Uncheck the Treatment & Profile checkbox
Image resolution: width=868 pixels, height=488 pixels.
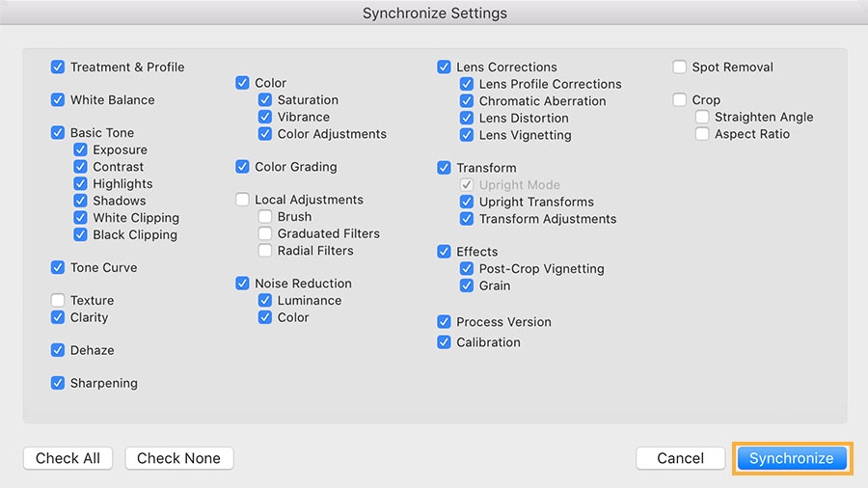[x=58, y=68]
